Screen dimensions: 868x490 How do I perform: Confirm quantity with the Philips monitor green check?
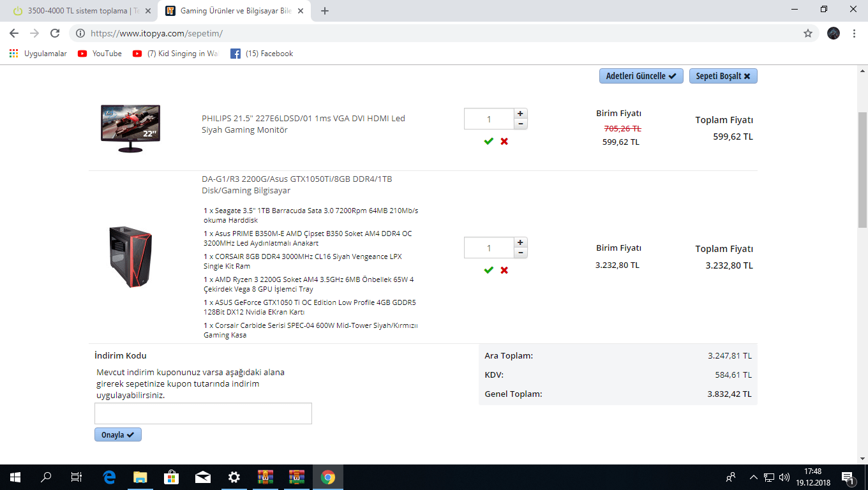pyautogui.click(x=489, y=141)
